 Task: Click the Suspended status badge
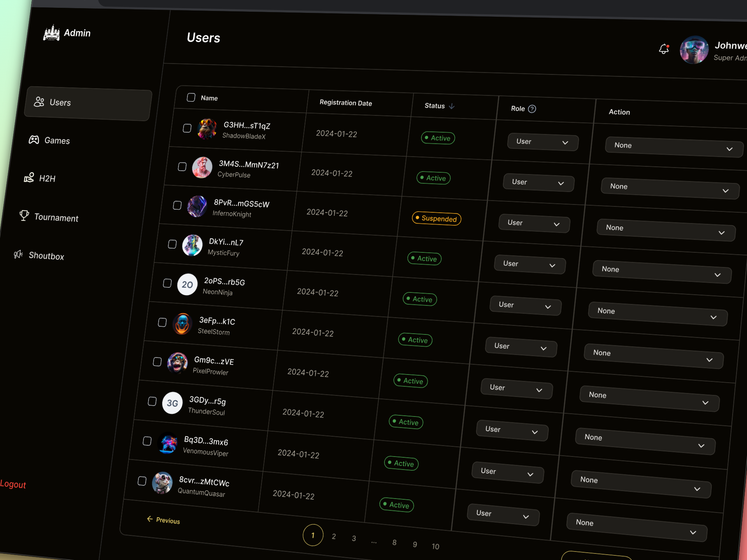pyautogui.click(x=437, y=219)
